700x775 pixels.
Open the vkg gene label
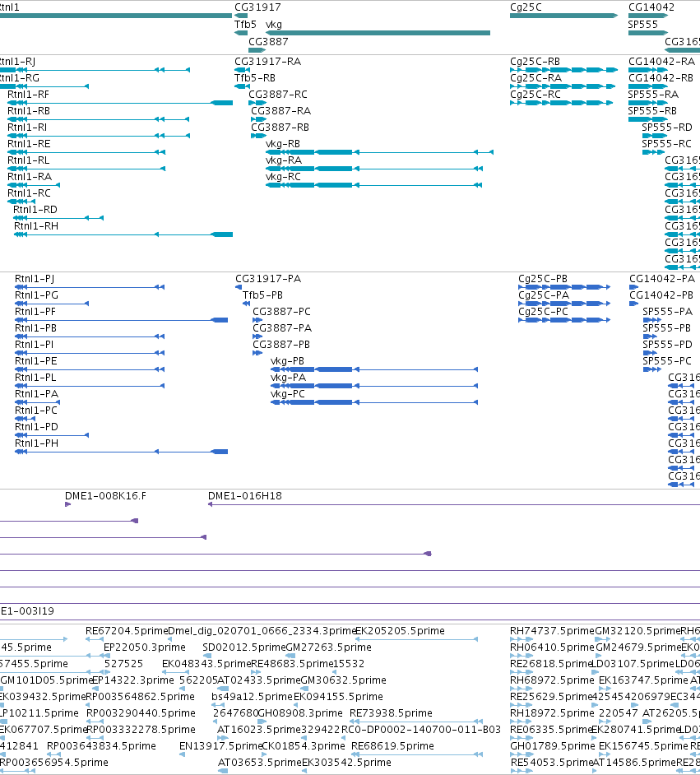pos(274,25)
